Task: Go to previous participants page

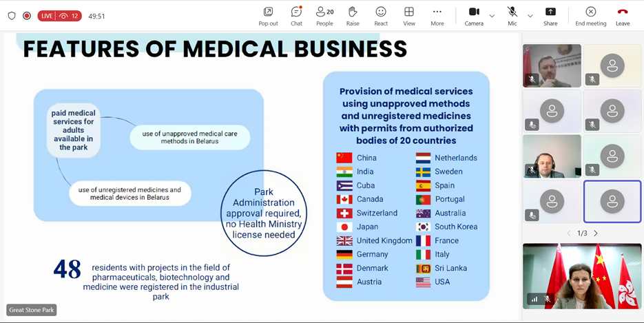Action: coord(569,233)
